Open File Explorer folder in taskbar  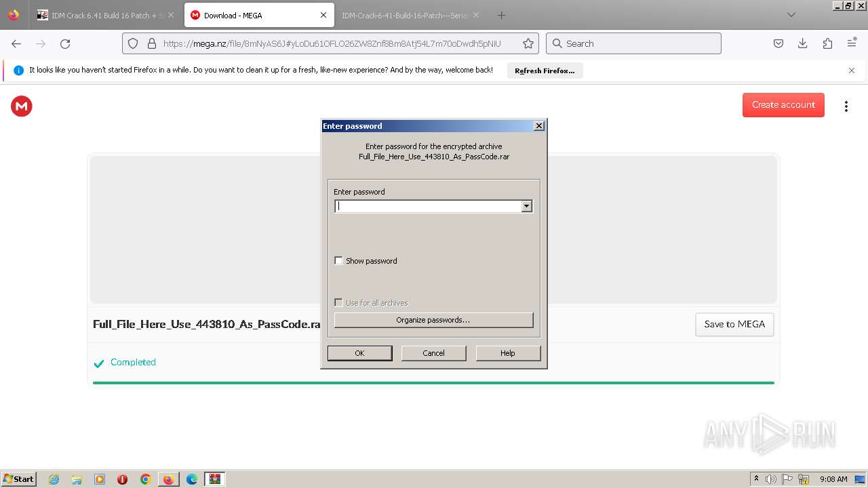pos(77,479)
